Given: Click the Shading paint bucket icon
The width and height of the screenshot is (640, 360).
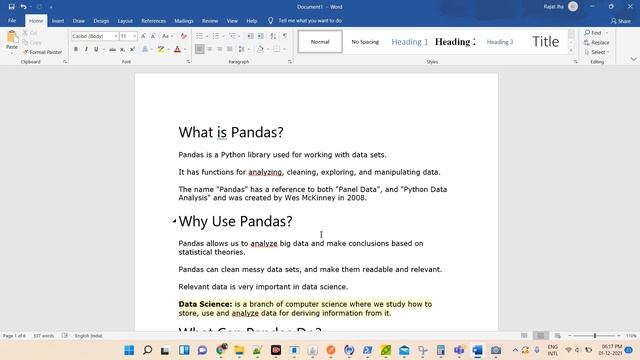Looking at the screenshot, I should [260, 49].
